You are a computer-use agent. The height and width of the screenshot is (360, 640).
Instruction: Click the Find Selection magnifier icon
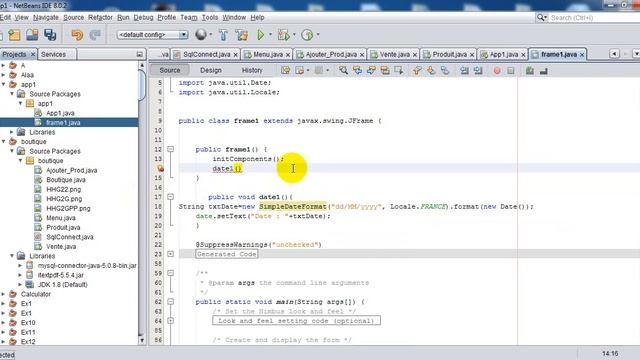(344, 71)
